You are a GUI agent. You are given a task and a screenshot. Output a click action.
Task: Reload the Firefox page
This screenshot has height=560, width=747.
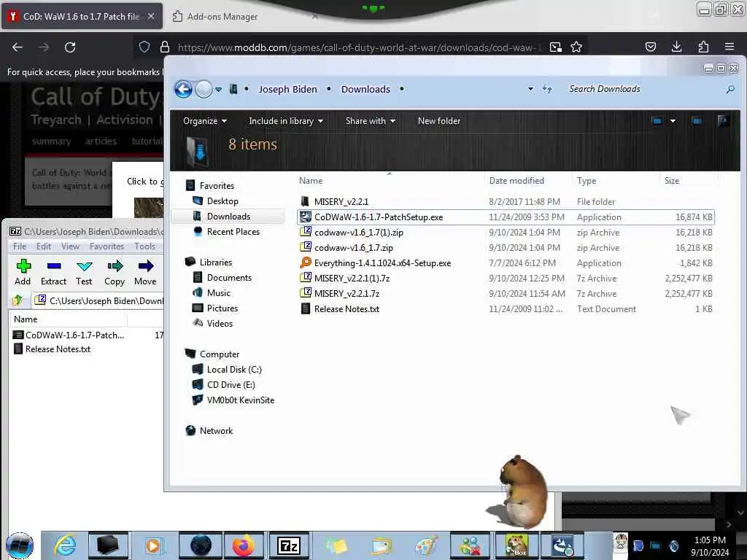point(70,47)
